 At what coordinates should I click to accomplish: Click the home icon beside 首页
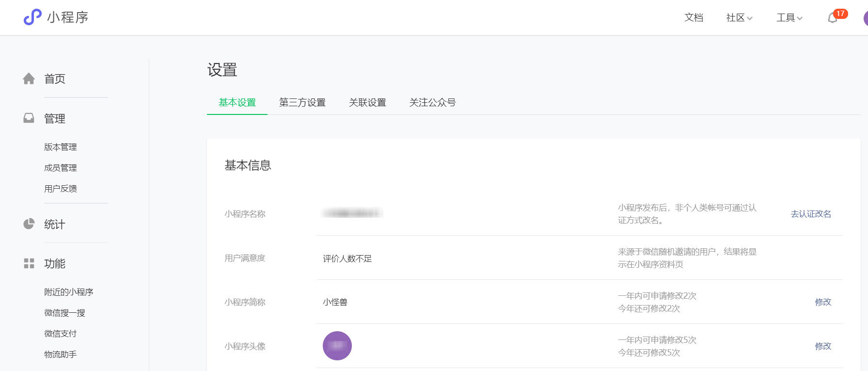29,79
